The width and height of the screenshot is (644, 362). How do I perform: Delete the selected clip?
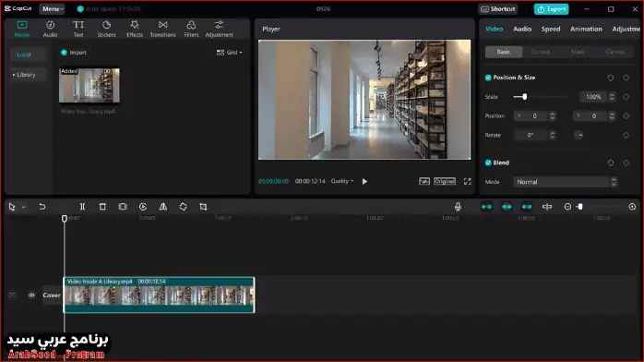click(x=102, y=207)
